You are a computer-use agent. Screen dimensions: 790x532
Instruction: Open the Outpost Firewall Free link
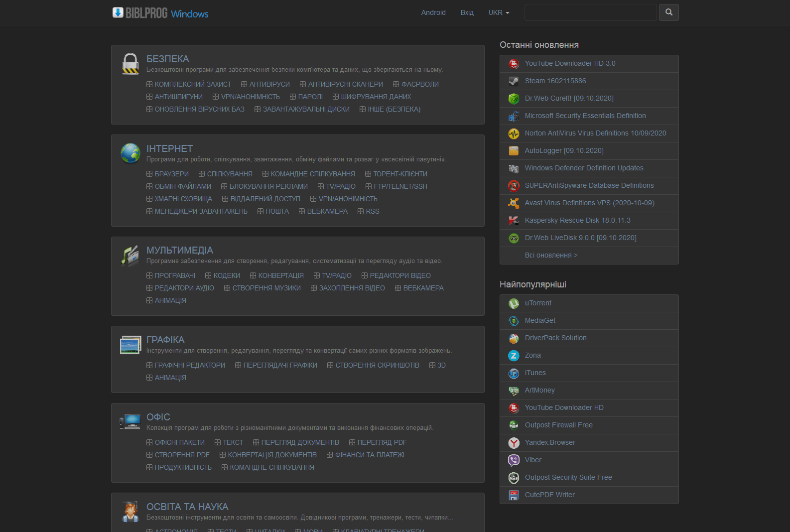[x=559, y=425]
